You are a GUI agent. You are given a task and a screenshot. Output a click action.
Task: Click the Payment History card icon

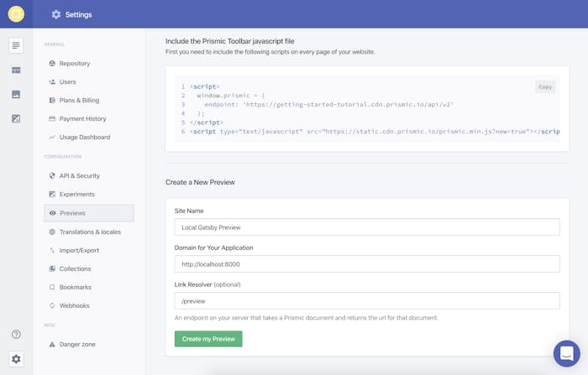pos(52,118)
